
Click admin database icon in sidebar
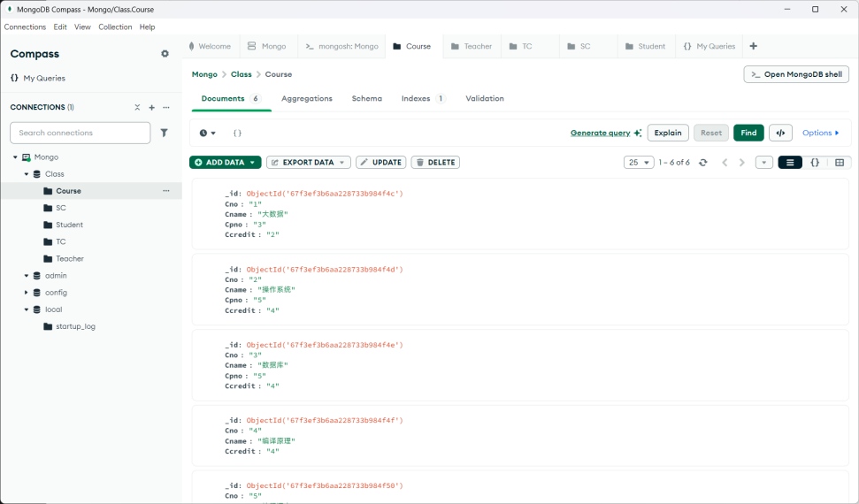point(36,276)
